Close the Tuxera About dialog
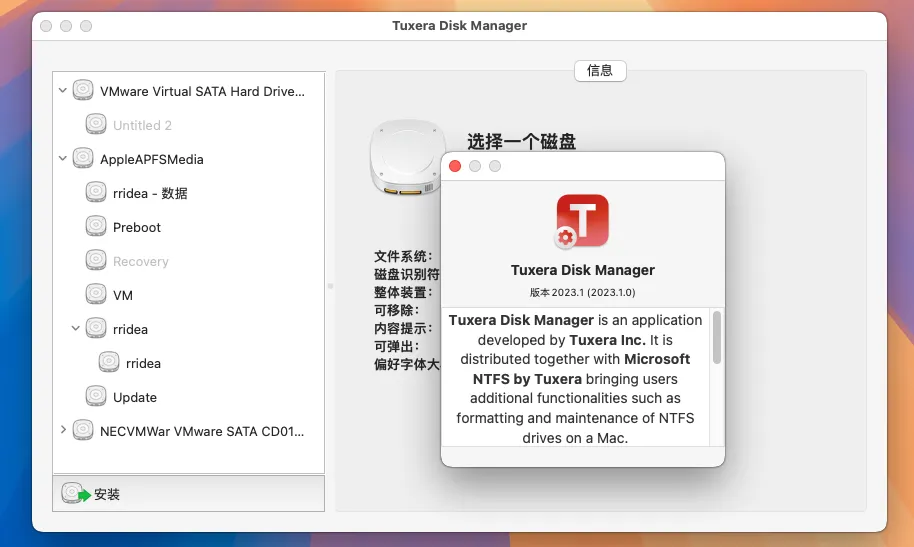This screenshot has height=547, width=914. [x=455, y=166]
